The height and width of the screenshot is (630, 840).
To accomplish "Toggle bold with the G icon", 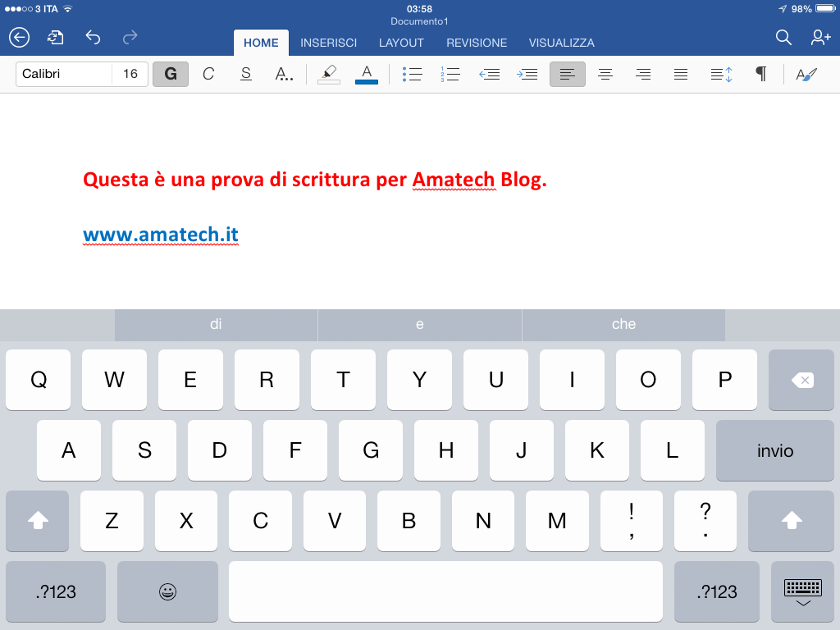I will coord(171,74).
